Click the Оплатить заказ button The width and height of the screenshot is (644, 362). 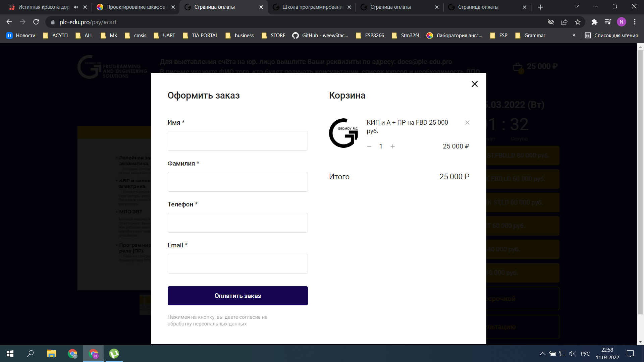tap(237, 296)
